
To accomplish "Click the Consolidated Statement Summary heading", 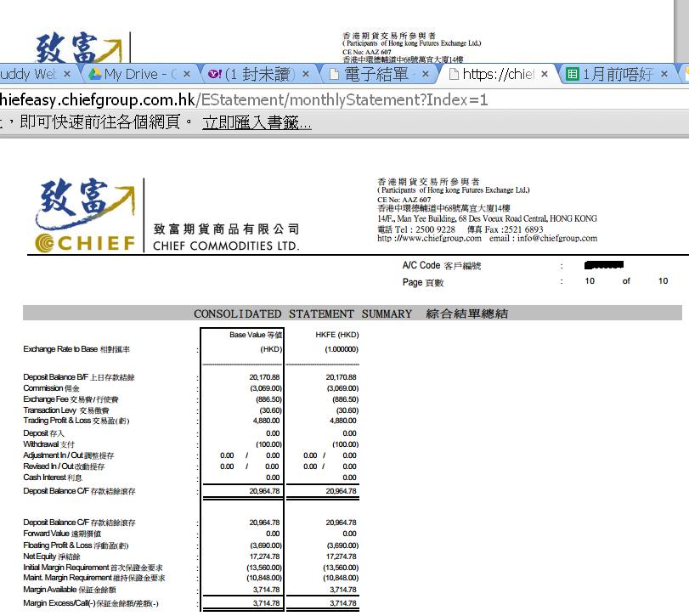I will pyautogui.click(x=351, y=314).
